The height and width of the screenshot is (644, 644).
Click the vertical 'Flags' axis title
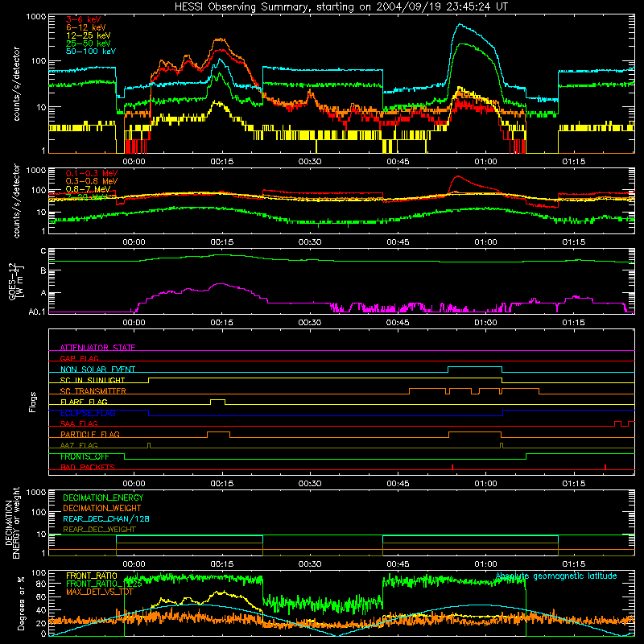(33, 402)
